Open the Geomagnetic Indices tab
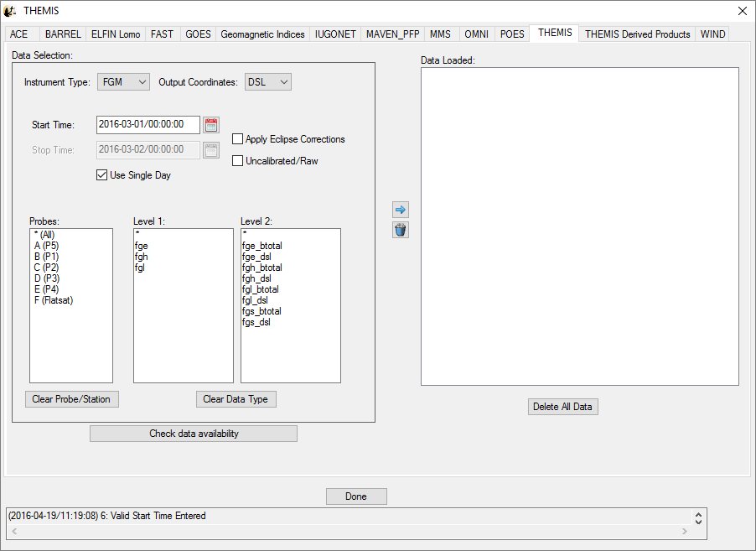This screenshot has width=756, height=551. 262,34
